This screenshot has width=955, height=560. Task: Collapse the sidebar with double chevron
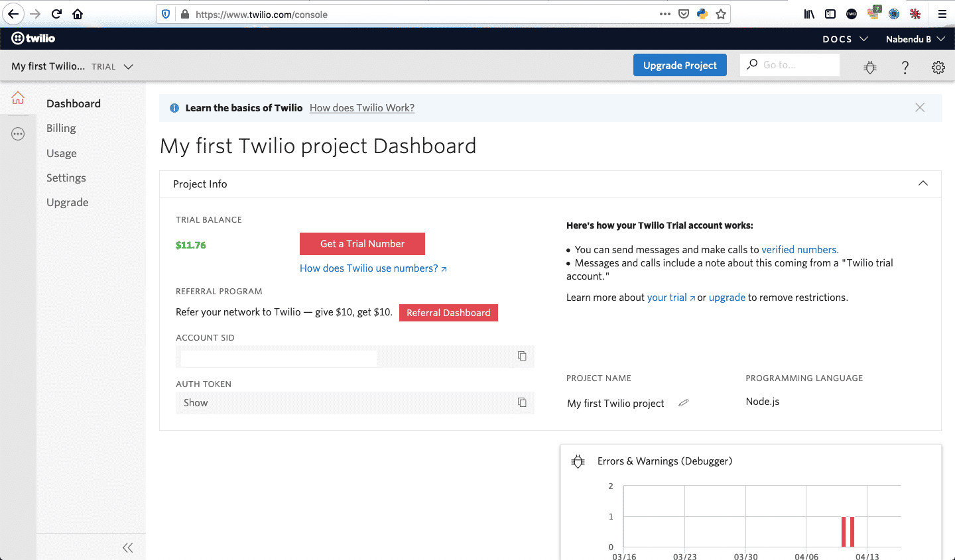click(x=128, y=547)
